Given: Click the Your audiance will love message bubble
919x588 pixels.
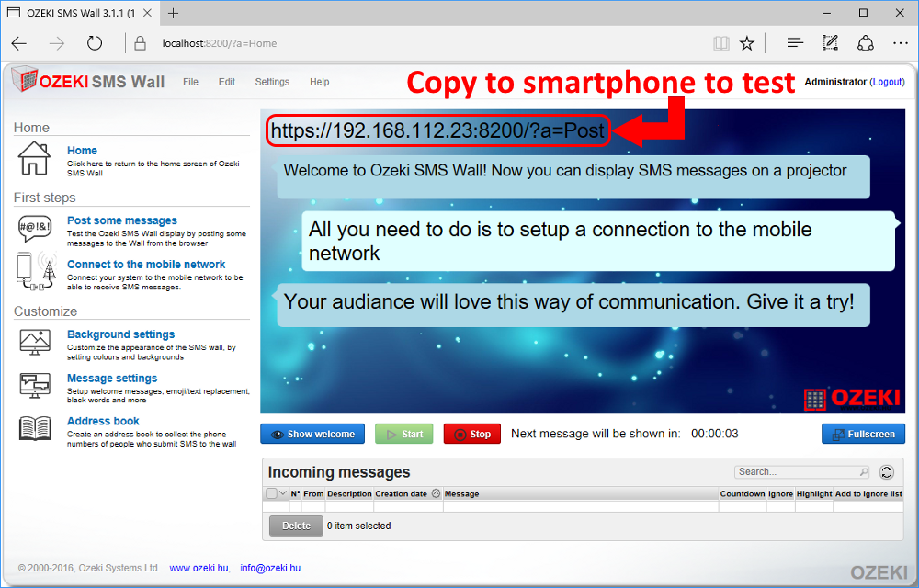Looking at the screenshot, I should (572, 305).
